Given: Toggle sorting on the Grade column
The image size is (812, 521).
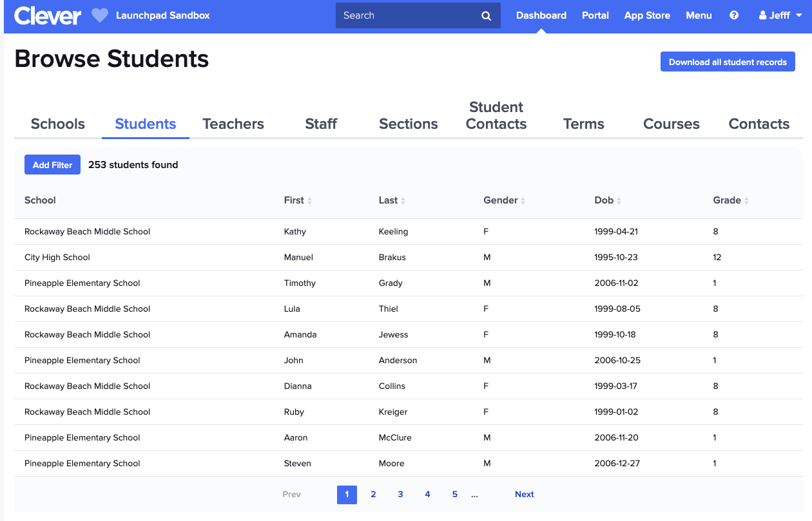Looking at the screenshot, I should pyautogui.click(x=748, y=200).
